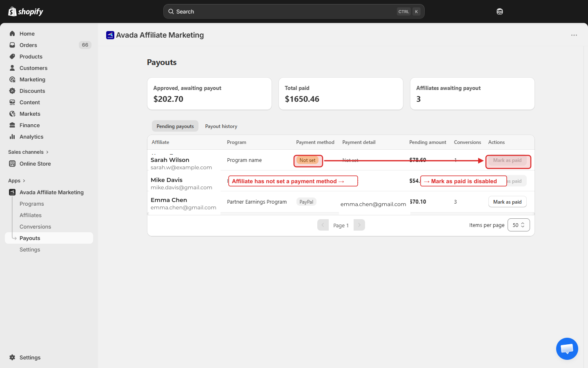Click the Orders count badge 66
Image resolution: width=588 pixels, height=368 pixels.
pos(85,45)
